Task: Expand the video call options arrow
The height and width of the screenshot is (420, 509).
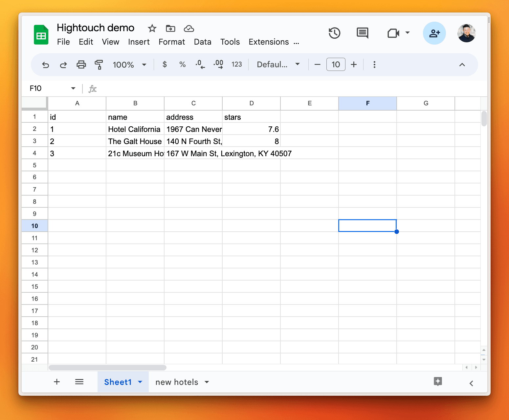Action: 408,32
